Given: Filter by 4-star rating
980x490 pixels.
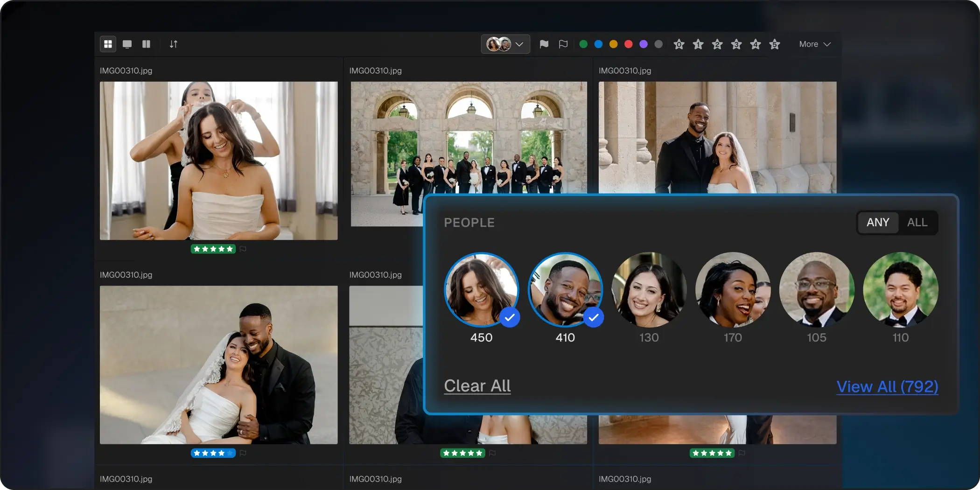Looking at the screenshot, I should point(756,44).
